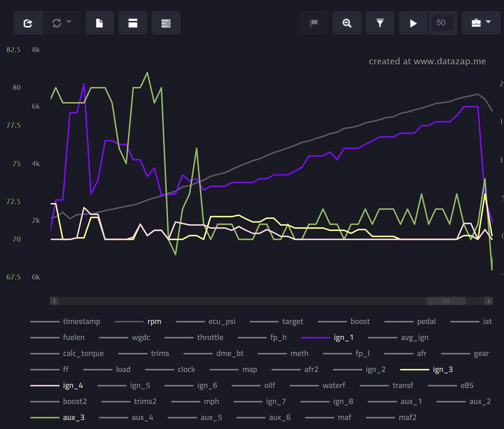The width and height of the screenshot is (504, 429).
Task: Click the horizontal scrollbar thumb handle
Action: tap(446, 301)
